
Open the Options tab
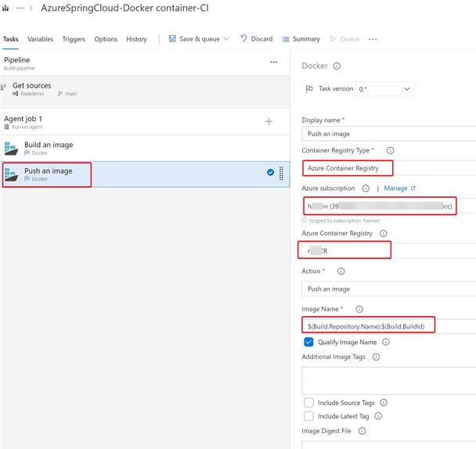(x=106, y=39)
